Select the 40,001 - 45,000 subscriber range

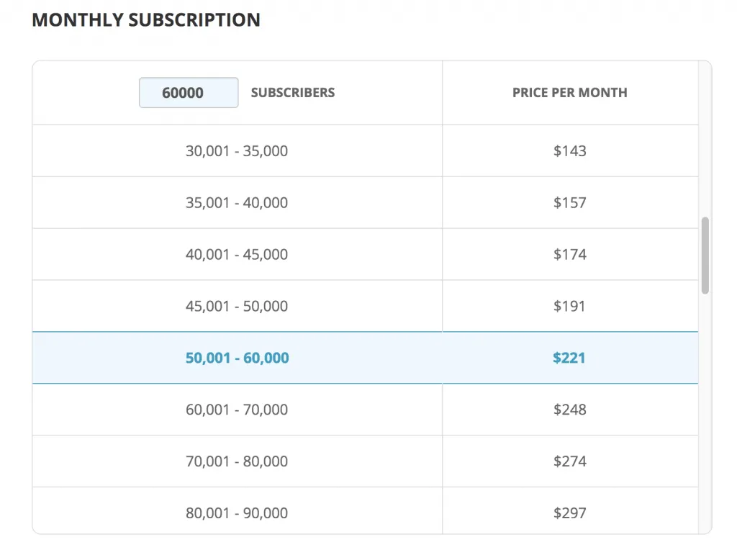pyautogui.click(x=237, y=254)
